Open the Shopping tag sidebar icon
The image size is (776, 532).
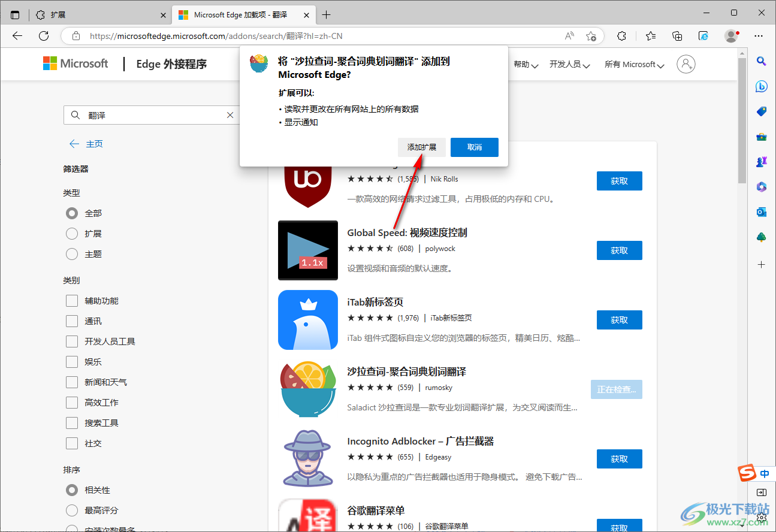[x=762, y=111]
